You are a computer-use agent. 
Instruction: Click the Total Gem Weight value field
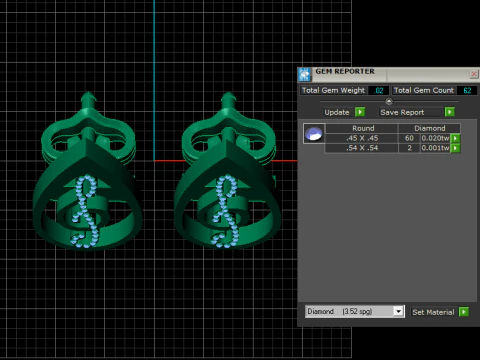(x=378, y=90)
